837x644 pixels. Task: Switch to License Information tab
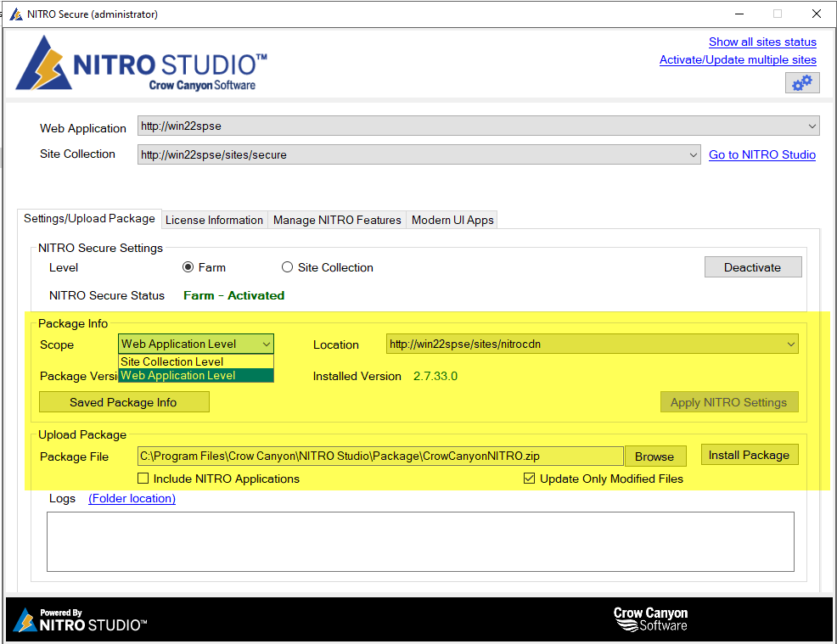(214, 220)
